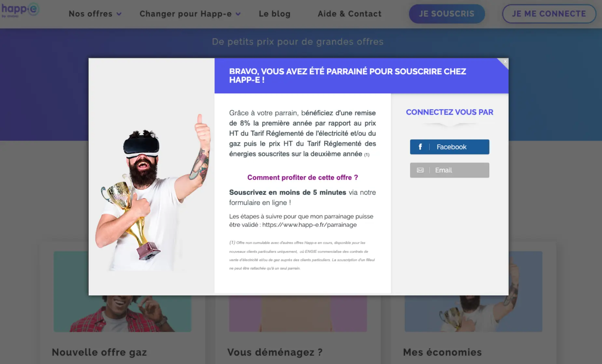Expand the Changer pour Happ-e chevron
Image resolution: width=602 pixels, height=364 pixels.
(238, 14)
